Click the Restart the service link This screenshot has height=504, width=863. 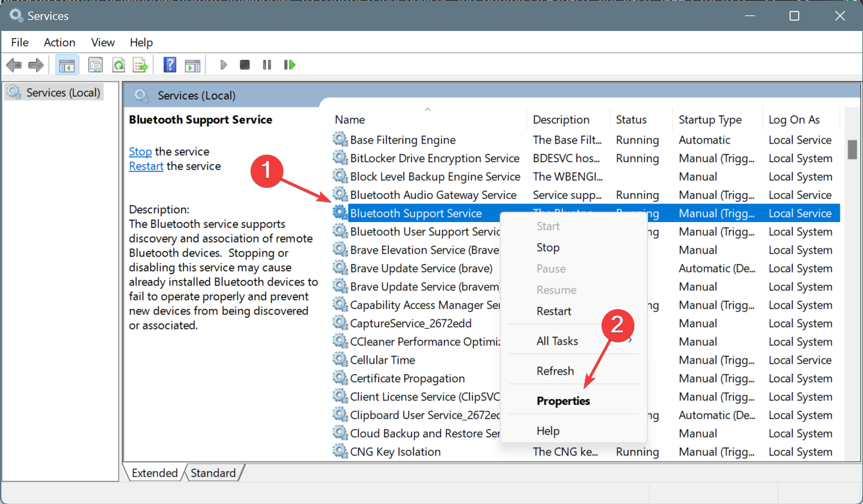(146, 166)
